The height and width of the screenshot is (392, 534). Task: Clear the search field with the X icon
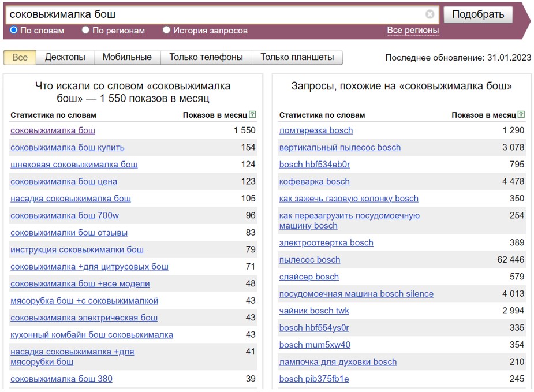point(430,14)
